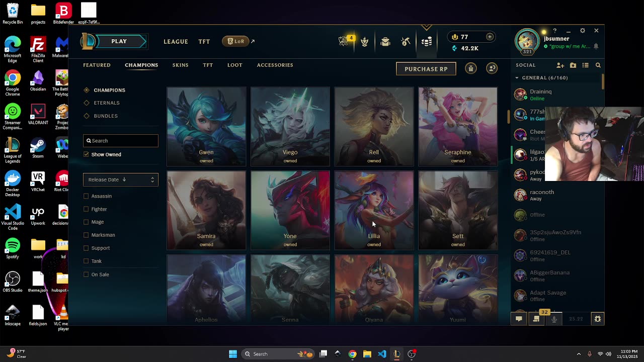Click into the champion Search field

click(x=121, y=141)
